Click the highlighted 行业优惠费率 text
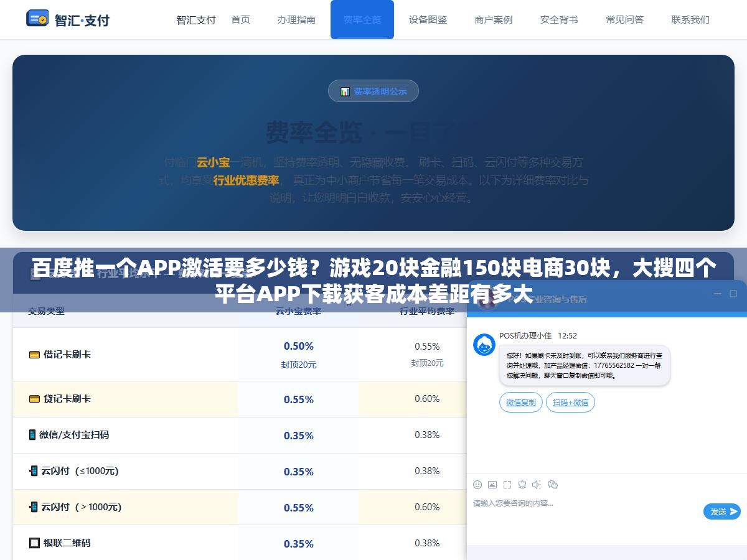The image size is (747, 560). coord(246,180)
